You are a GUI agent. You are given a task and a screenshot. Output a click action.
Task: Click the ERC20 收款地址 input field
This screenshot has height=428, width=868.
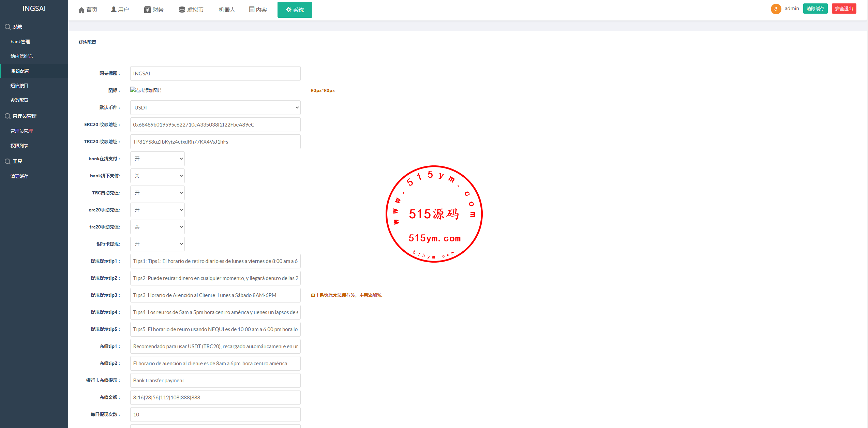coord(215,125)
